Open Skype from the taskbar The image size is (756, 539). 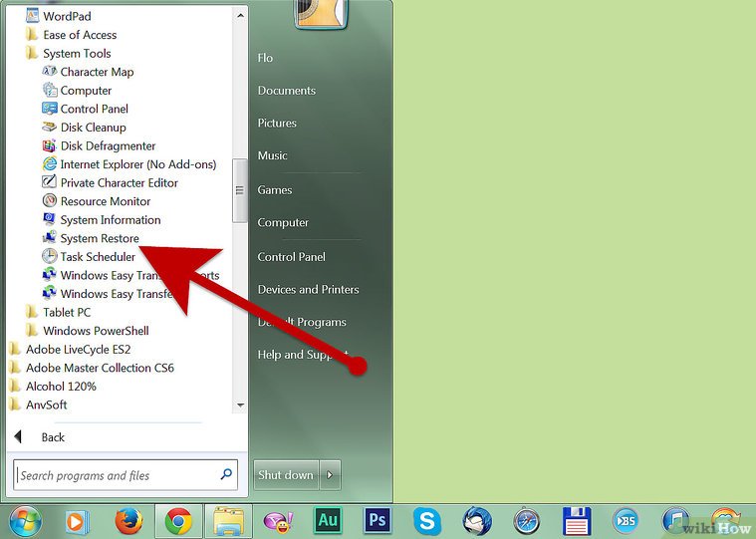click(x=427, y=521)
